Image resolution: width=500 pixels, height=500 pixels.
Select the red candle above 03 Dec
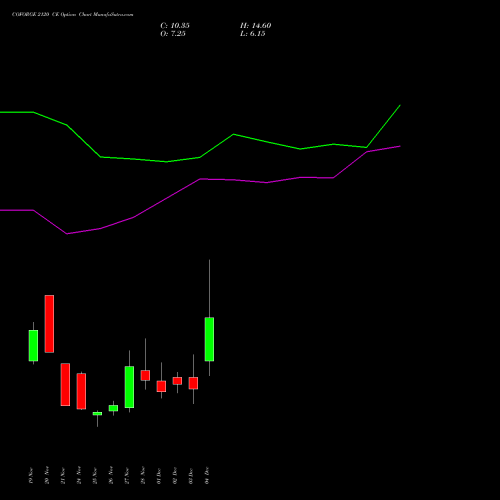(193, 383)
